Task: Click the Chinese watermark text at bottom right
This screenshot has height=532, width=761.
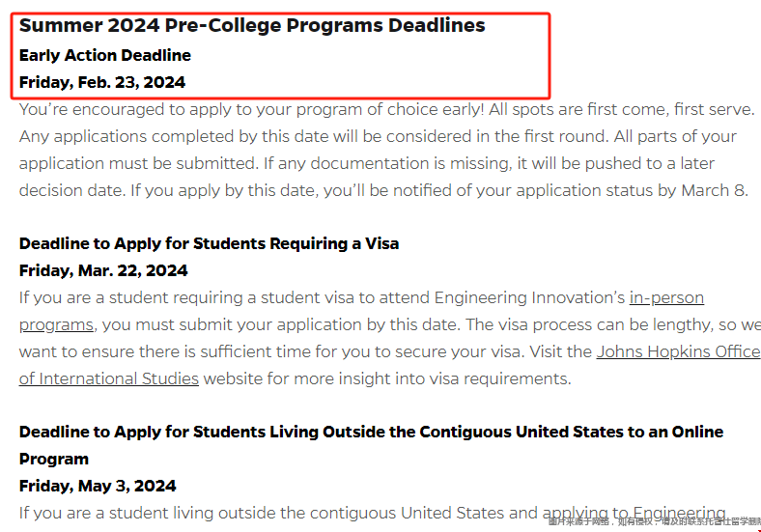Action: (654, 522)
